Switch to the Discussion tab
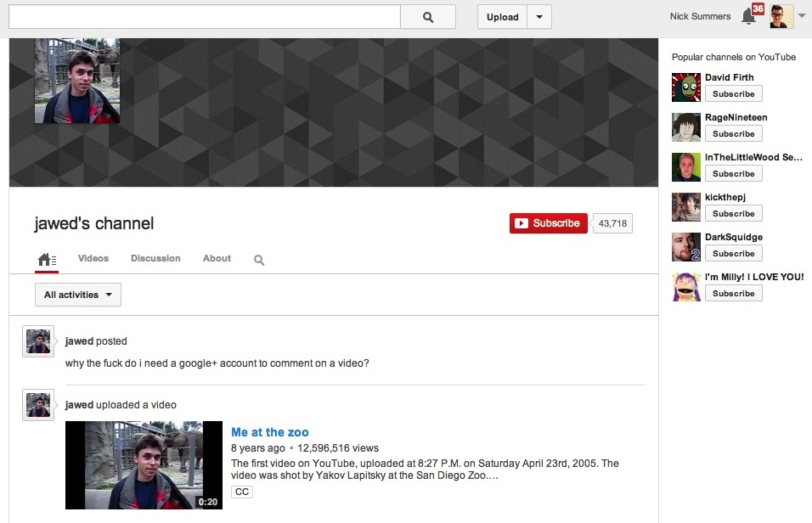Image resolution: width=812 pixels, height=523 pixels. pyautogui.click(x=155, y=258)
